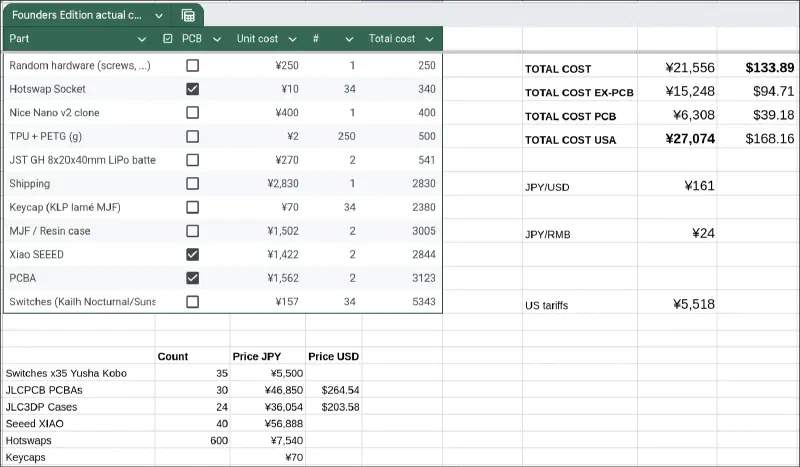Select the '¥56,888' price cell
The width and height of the screenshot is (800, 467).
284,424
